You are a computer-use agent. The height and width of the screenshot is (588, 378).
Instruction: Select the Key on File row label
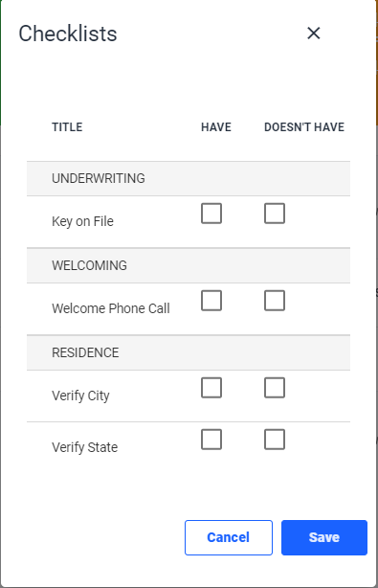82,221
